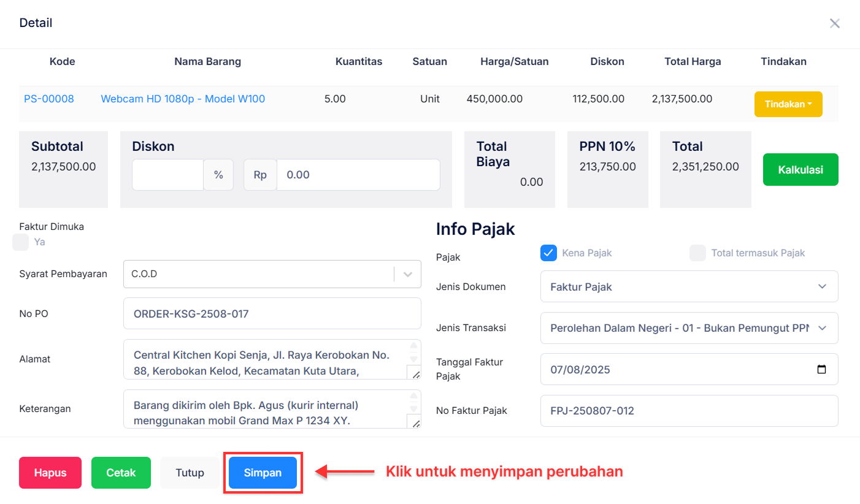Viewport: 860px width, 504px height.
Task: Enable the Faktur Dimuka toggle
Action: 20,242
